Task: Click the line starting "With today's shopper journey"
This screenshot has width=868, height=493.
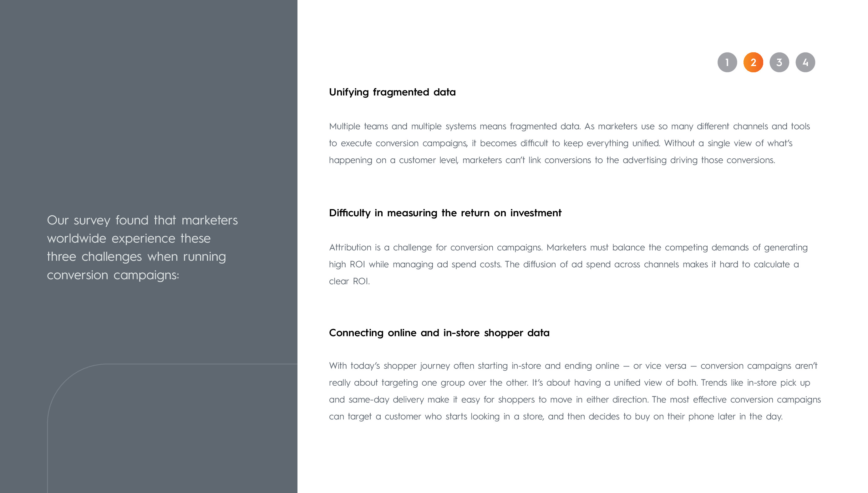Action: (573, 366)
